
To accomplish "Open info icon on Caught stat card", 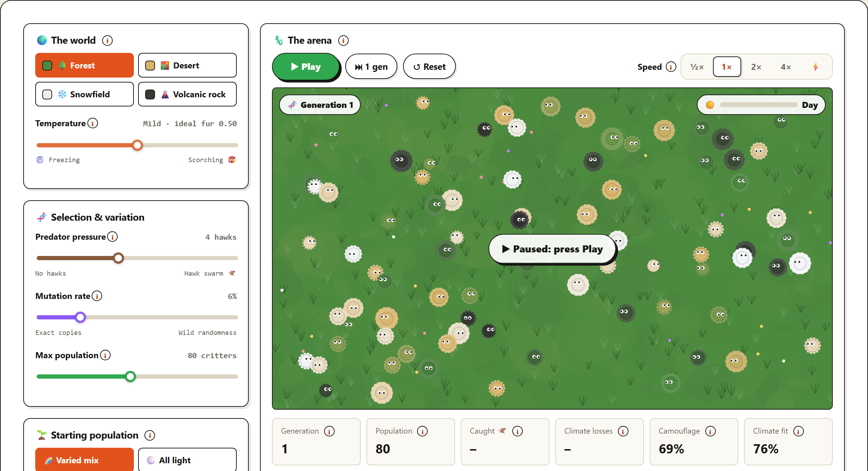I will (517, 431).
